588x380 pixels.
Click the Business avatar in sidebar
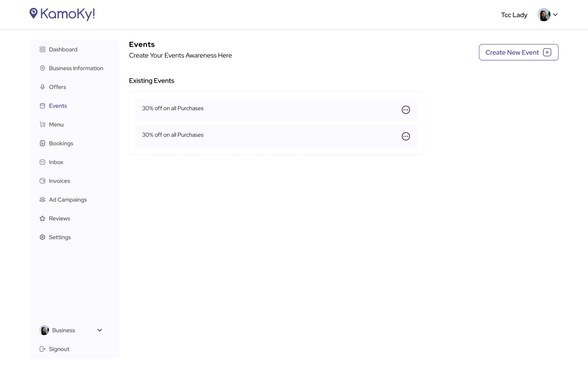44,330
